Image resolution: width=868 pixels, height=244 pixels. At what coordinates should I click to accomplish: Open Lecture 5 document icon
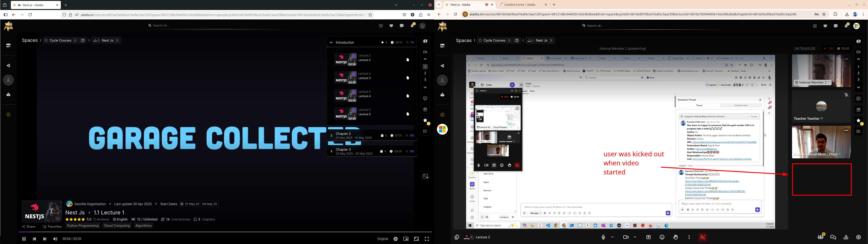(x=408, y=114)
